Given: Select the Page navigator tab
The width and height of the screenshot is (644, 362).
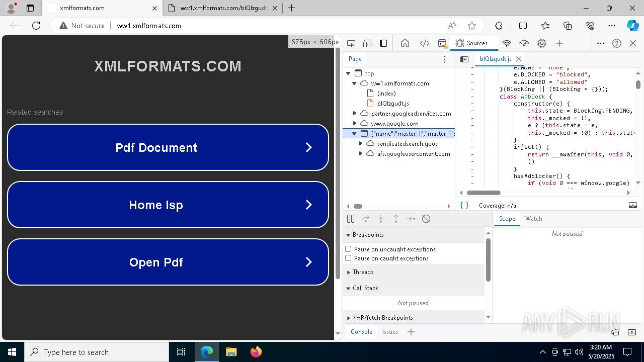Looking at the screenshot, I should coord(355,59).
